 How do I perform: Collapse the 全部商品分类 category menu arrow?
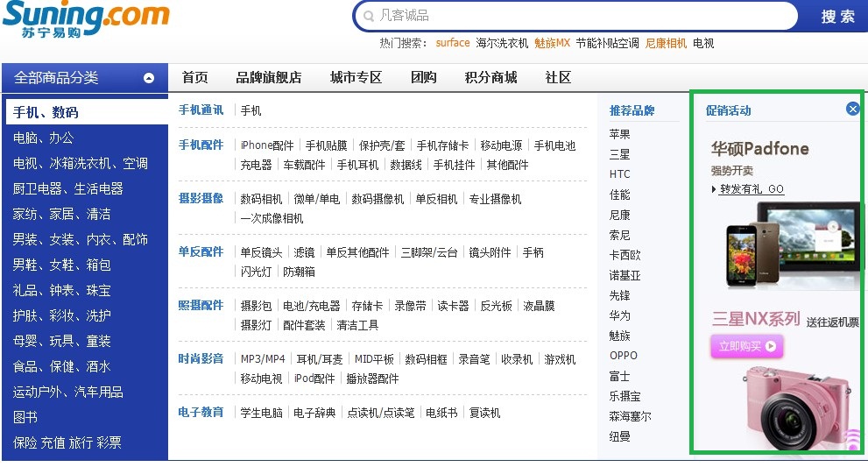[x=149, y=78]
